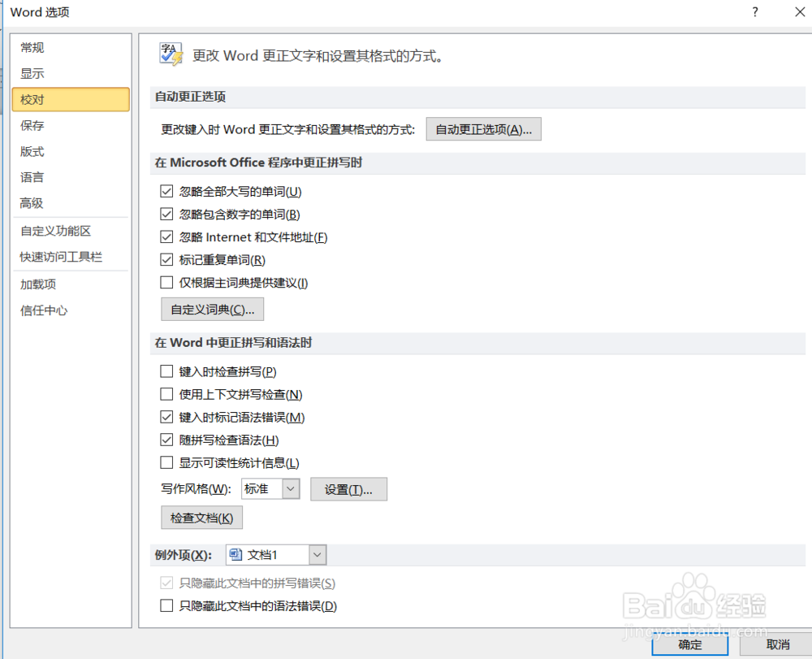
Task: Open the 写作风格 dropdown arrow
Action: [x=287, y=488]
